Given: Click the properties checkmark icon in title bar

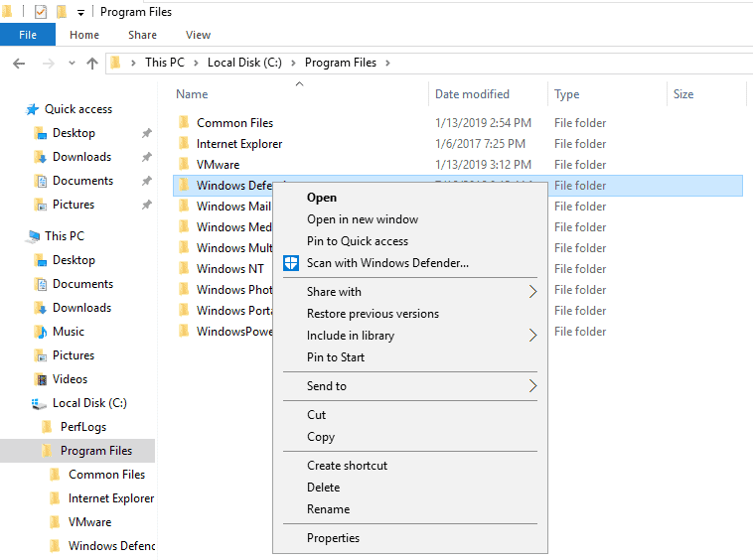Looking at the screenshot, I should pos(40,12).
